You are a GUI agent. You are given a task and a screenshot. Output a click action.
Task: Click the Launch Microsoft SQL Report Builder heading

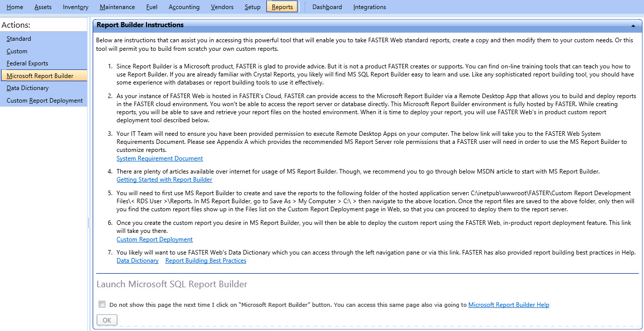coord(172,284)
